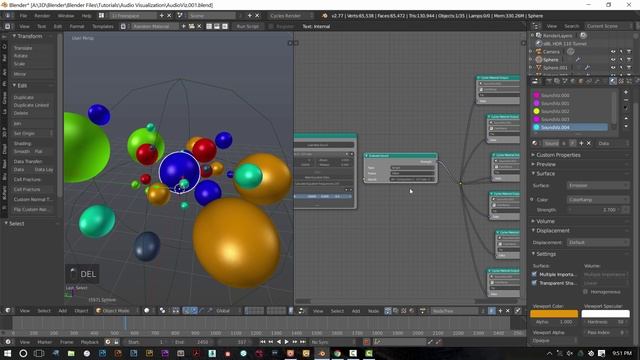Open Chrome from the Windows taskbar
Viewport: 640px width, 360px height.
tap(337, 353)
